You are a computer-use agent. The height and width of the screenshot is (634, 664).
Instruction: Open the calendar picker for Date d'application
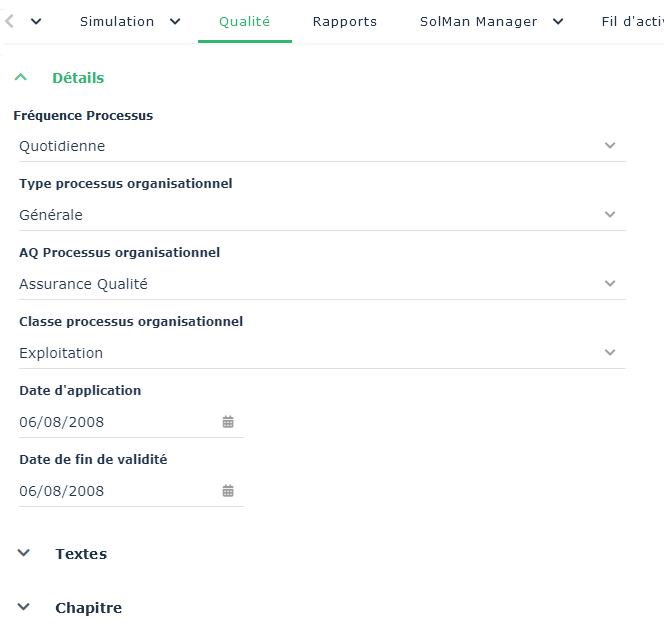click(228, 422)
